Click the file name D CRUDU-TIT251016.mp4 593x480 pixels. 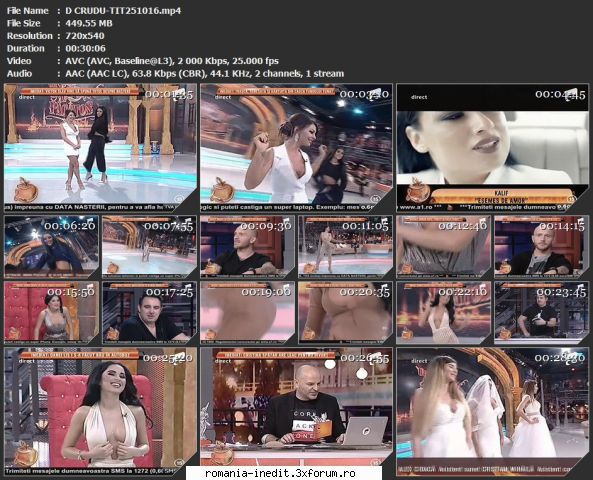pos(123,11)
